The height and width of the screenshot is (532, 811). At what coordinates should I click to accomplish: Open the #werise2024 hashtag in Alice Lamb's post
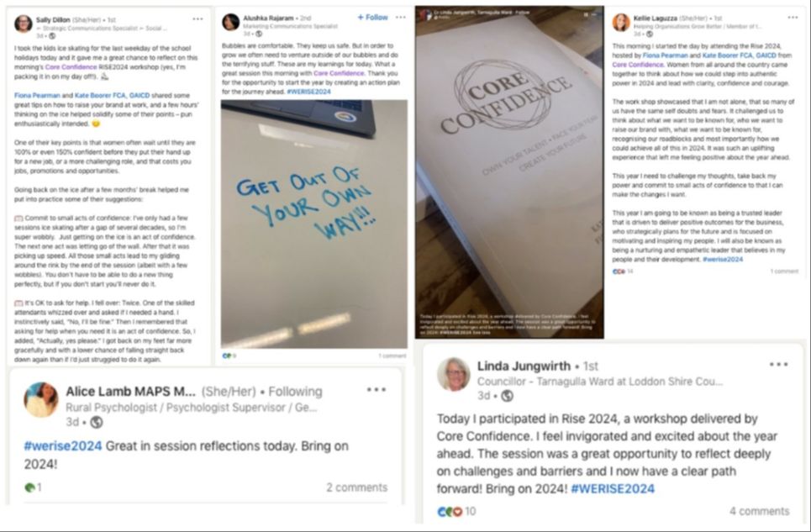point(63,445)
